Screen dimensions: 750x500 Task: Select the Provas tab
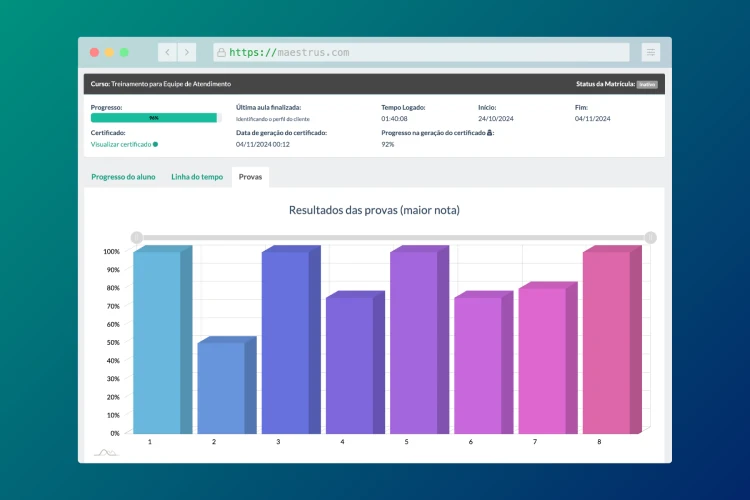(x=250, y=177)
